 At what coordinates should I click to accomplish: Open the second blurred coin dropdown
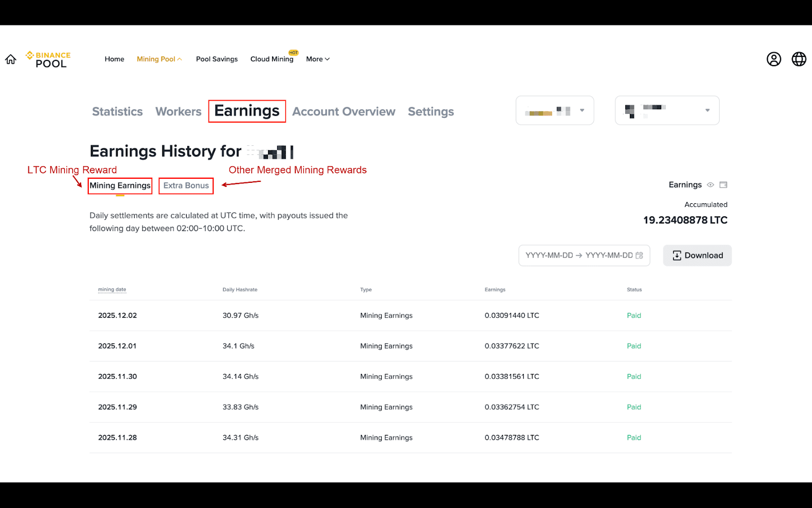(x=667, y=110)
